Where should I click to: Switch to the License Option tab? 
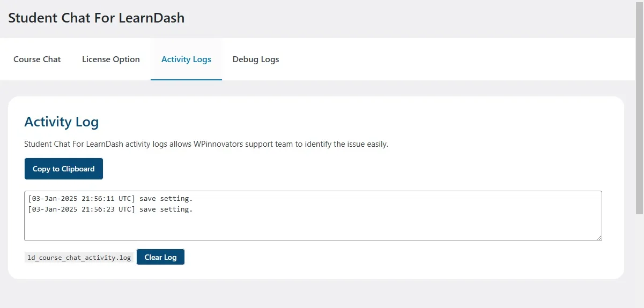coord(111,59)
